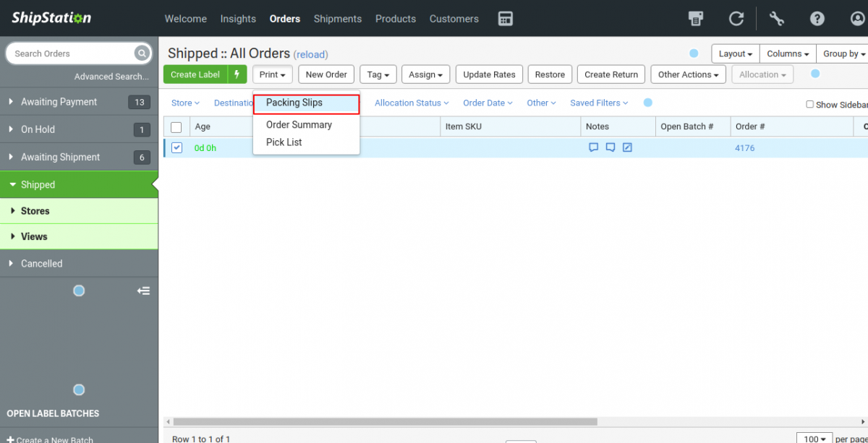Viewport: 868px width, 443px height.
Task: Click the lightning bolt quick-ship icon
Action: (237, 74)
